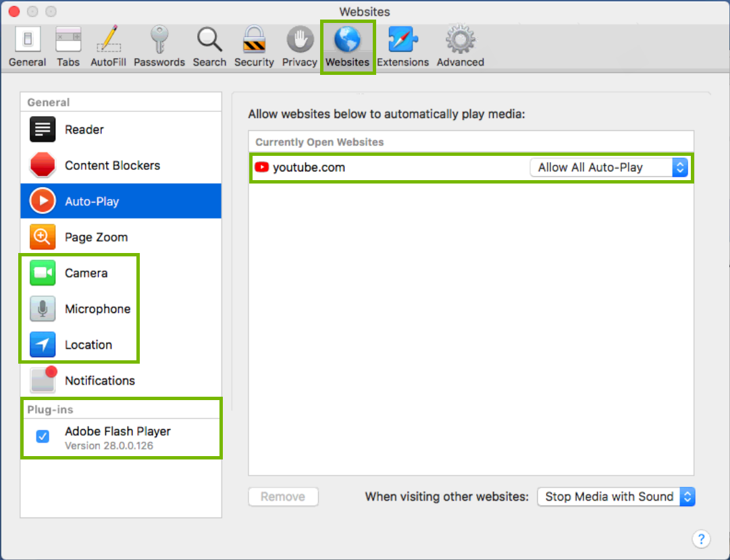Click the help question mark button
The height and width of the screenshot is (560, 730).
(x=702, y=539)
